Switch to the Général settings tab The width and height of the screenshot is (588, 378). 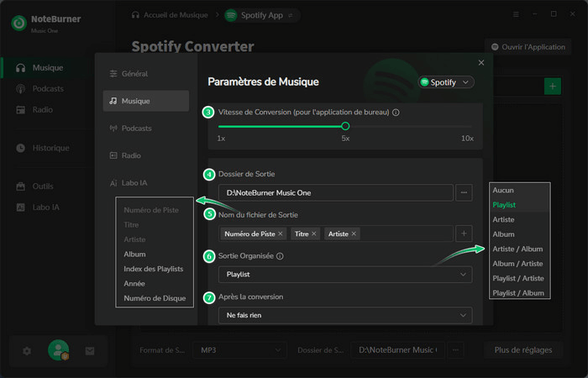coord(134,74)
